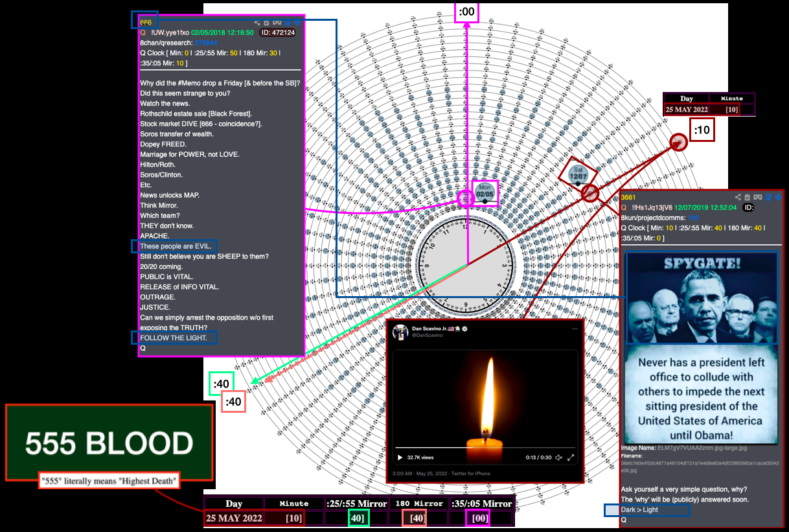Click the timestamp 02/05/2018 12:16:50
This screenshot has height=532, width=789.
coord(222,32)
